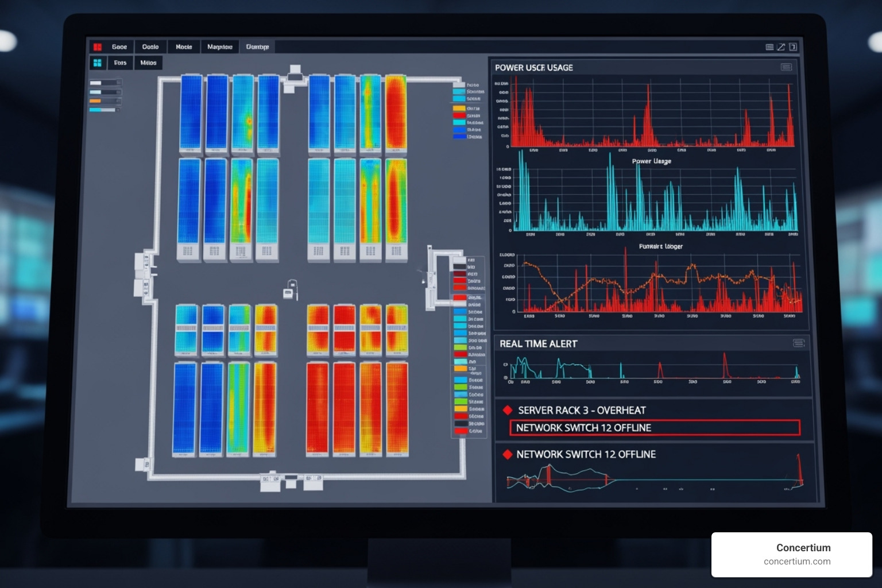Open the SERVER RACK 3 - OVERHEAT alert entry
This screenshot has width=882, height=588.
coord(581,410)
